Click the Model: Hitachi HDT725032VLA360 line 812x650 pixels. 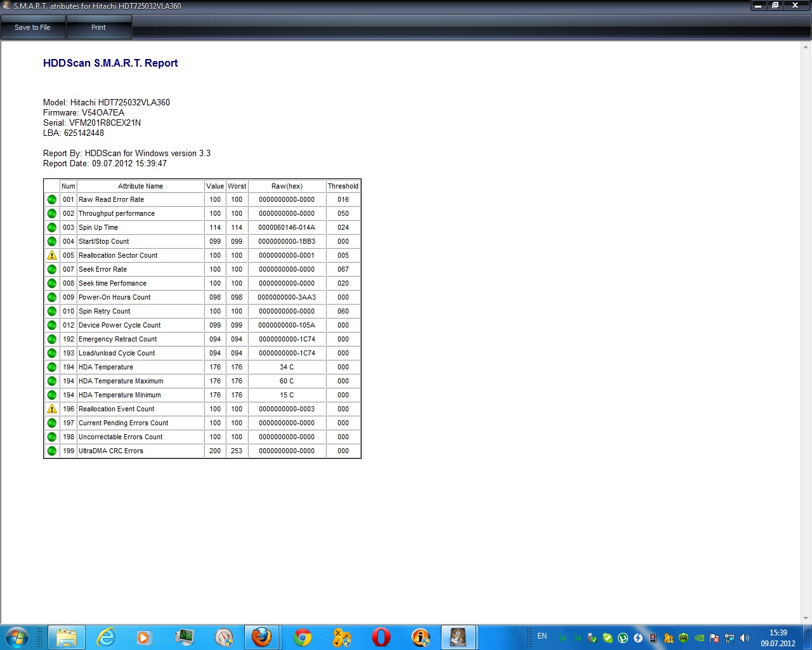point(107,102)
